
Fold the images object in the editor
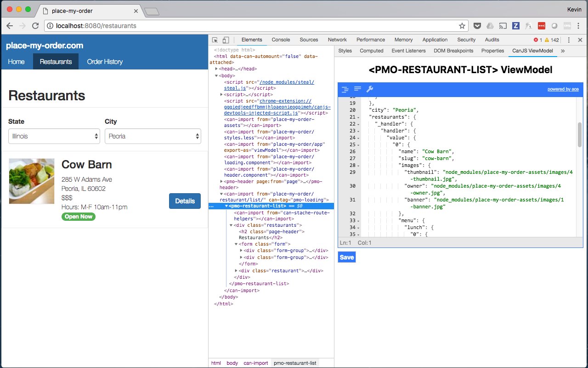358,166
